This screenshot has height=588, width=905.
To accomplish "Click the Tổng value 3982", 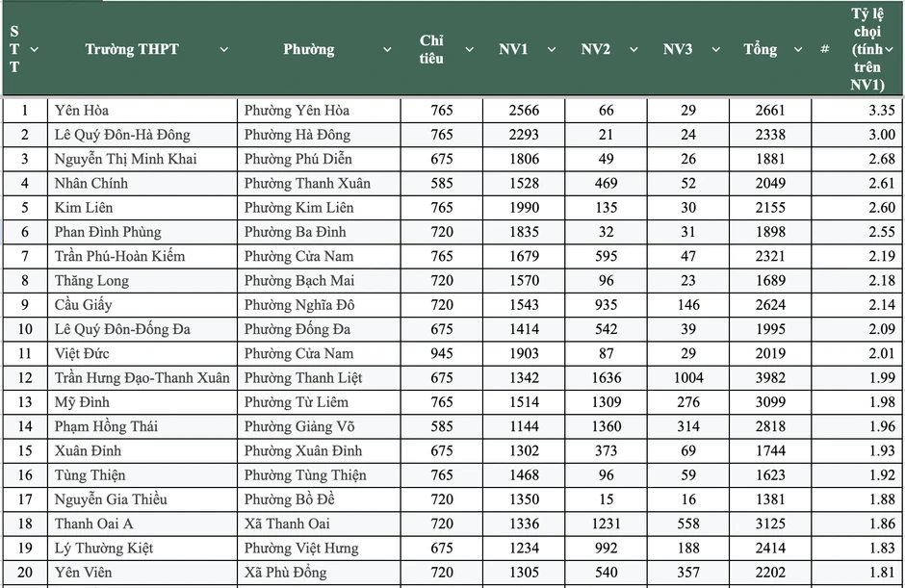I will (x=770, y=377).
